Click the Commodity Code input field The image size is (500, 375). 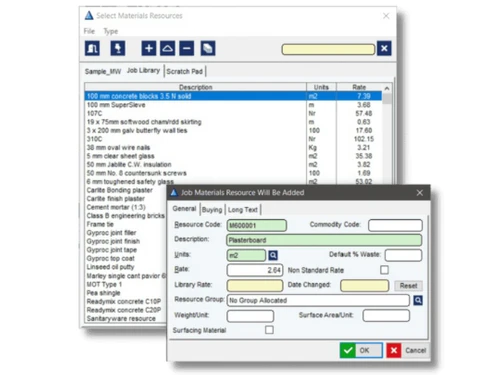pyautogui.click(x=395, y=225)
